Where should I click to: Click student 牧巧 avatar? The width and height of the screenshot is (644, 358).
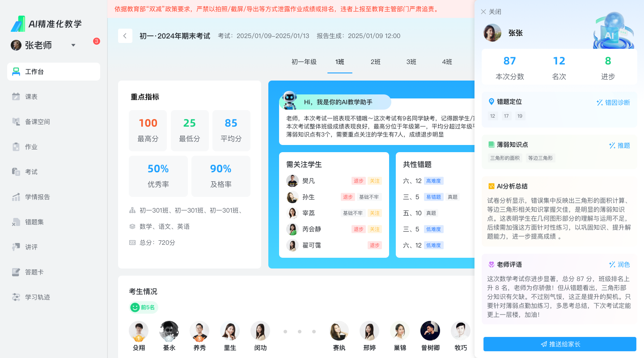(x=461, y=331)
